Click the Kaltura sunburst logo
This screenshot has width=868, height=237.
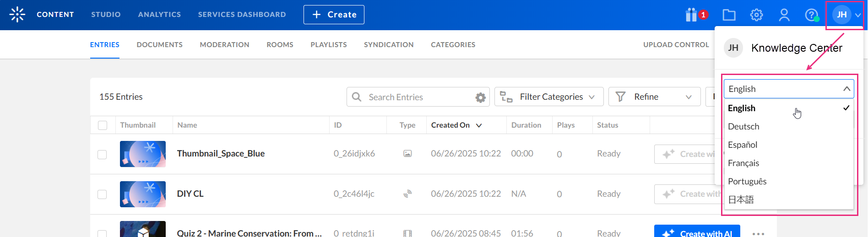click(17, 15)
